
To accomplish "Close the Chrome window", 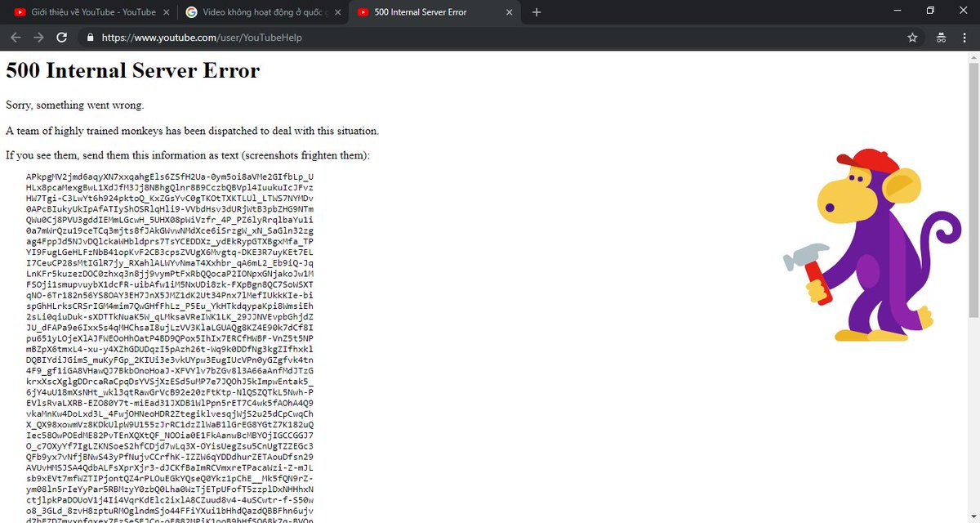I will click(x=964, y=11).
